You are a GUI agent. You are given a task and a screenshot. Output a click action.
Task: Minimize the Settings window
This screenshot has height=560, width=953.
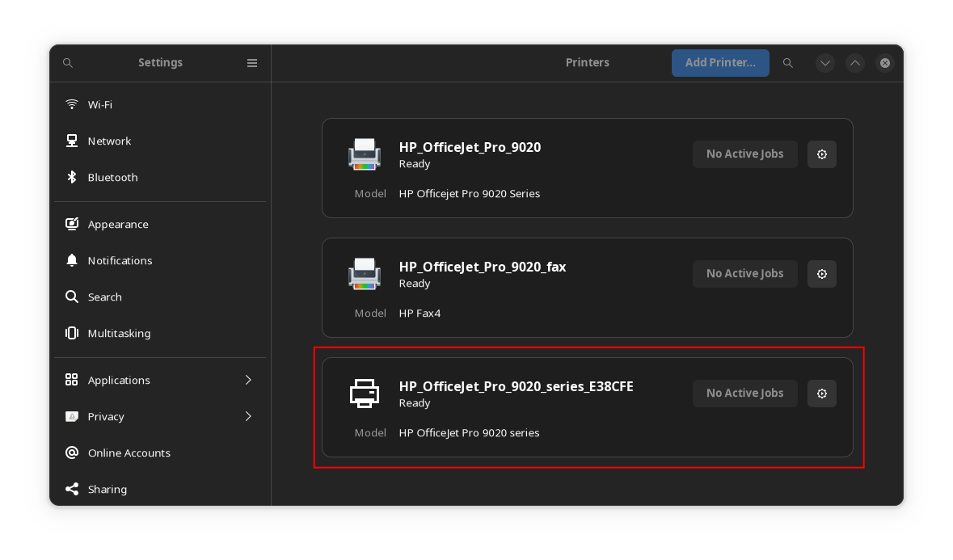click(x=824, y=63)
